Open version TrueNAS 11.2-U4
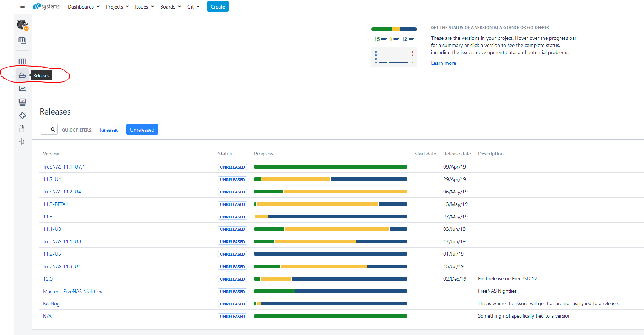The height and width of the screenshot is (335, 644). (x=62, y=192)
